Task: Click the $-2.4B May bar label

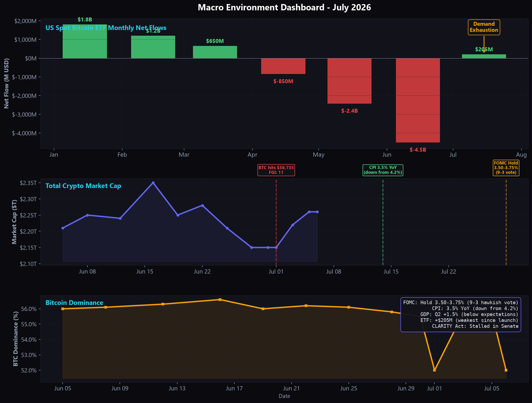Action: pyautogui.click(x=350, y=111)
